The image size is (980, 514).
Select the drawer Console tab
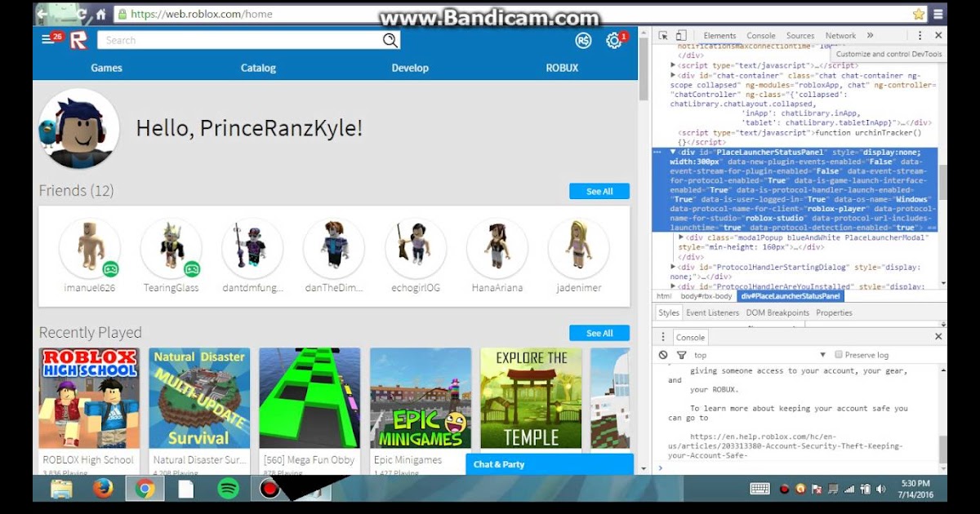point(690,337)
